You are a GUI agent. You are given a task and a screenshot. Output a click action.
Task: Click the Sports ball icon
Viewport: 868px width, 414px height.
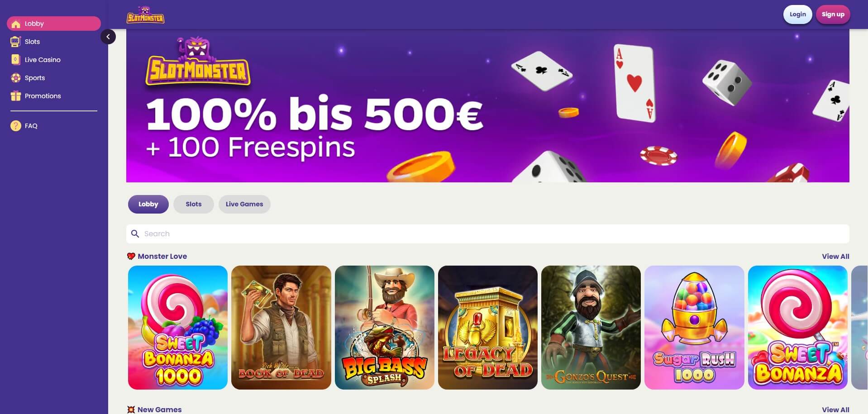[16, 78]
